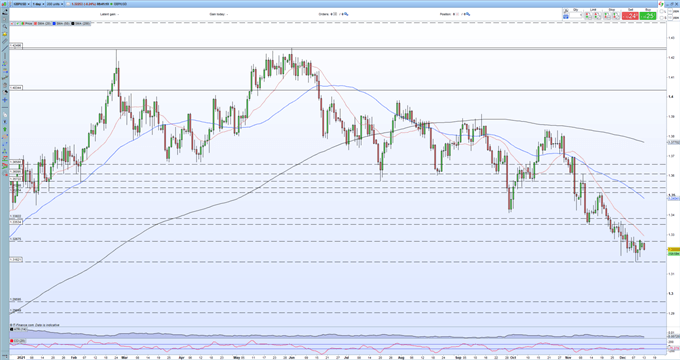Select the blue crosshair cursor tool
680x360 pixels.
[x=5, y=100]
